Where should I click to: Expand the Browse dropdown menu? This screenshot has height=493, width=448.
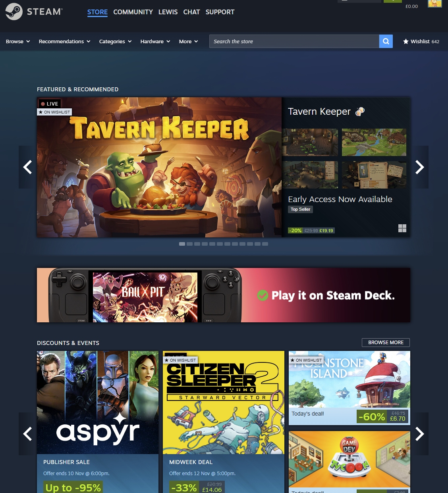tap(18, 41)
